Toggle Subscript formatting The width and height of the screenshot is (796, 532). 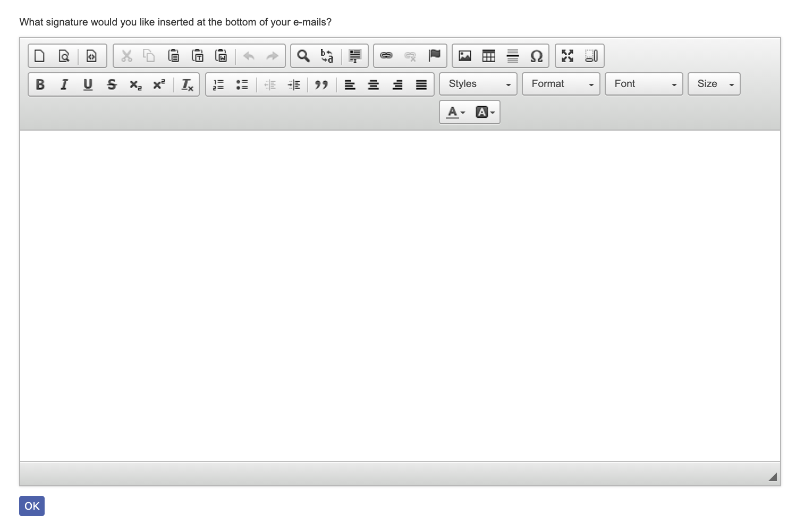(x=136, y=84)
